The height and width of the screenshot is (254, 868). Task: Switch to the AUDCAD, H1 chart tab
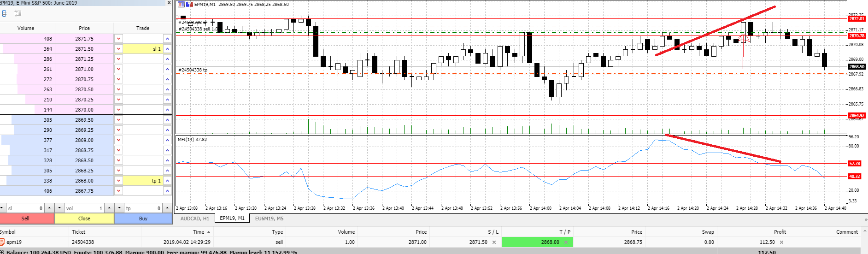coord(195,219)
